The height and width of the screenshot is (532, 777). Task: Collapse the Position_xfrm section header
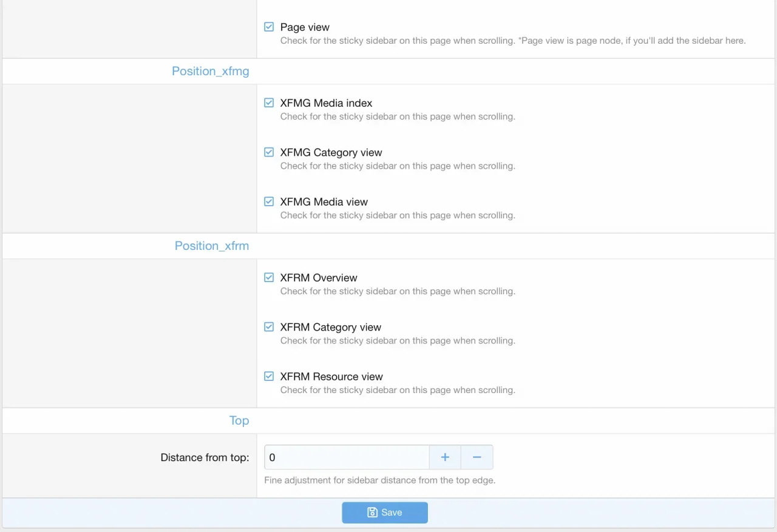click(212, 246)
